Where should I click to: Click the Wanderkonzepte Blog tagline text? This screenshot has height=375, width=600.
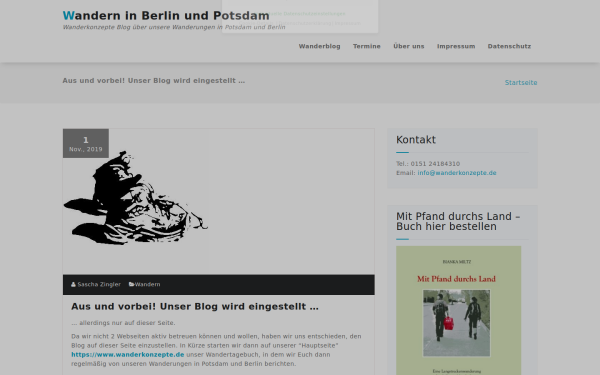[x=174, y=27]
